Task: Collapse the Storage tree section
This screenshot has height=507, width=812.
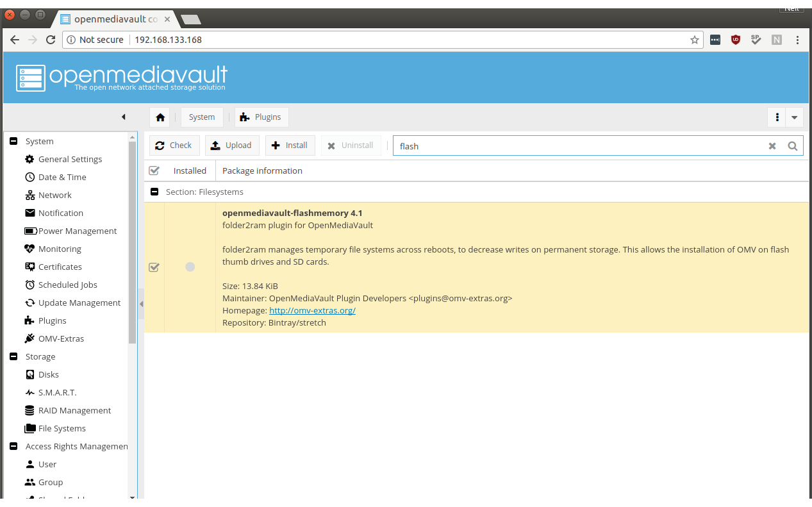Action: (13, 356)
